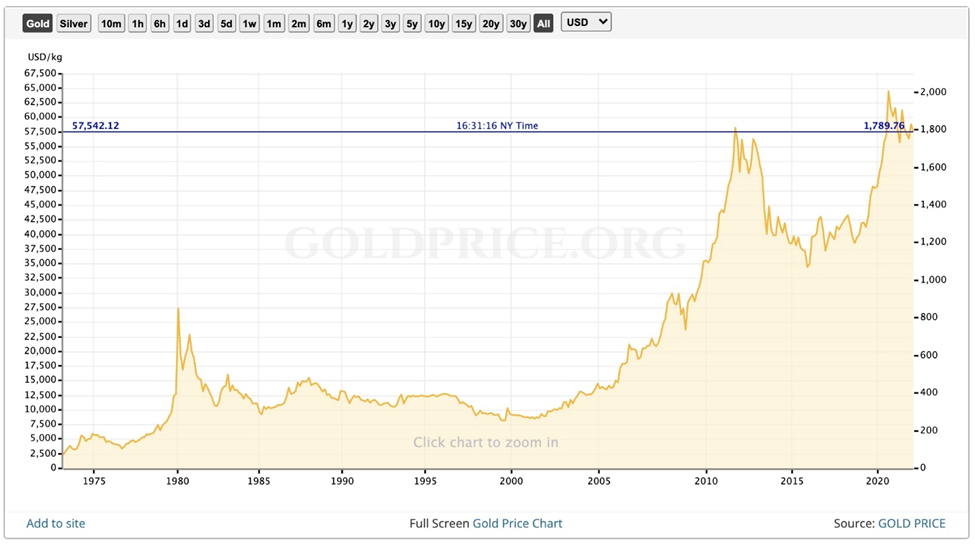Screen dimensions: 975x546
Task: Show 6m gold price history
Action: pos(323,23)
